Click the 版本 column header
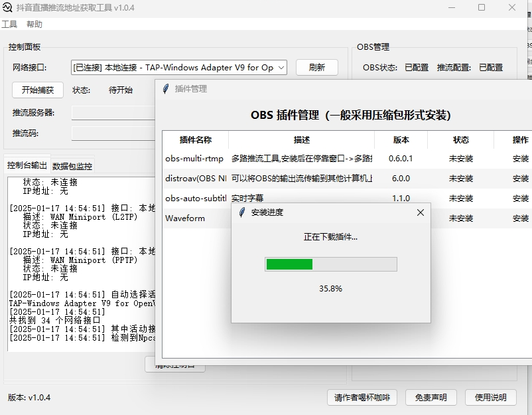The height and width of the screenshot is (415, 532). coord(401,139)
